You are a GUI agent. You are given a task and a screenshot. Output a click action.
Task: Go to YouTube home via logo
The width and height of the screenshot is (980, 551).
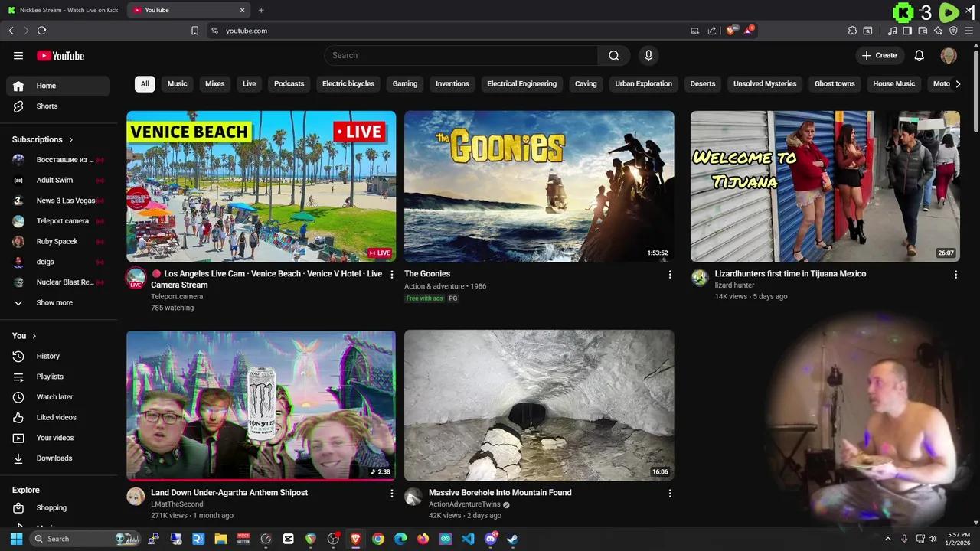pos(60,55)
